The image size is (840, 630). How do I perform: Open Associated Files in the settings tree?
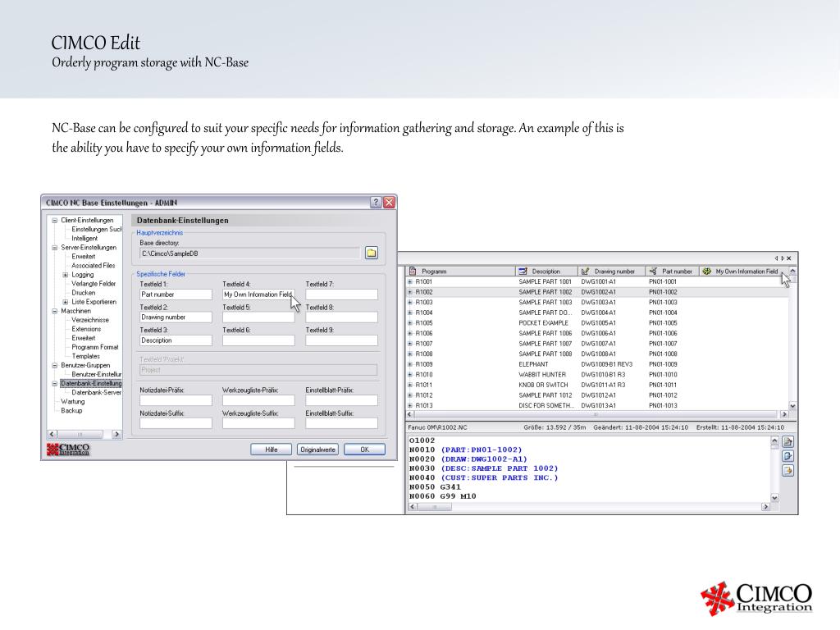pos(94,266)
